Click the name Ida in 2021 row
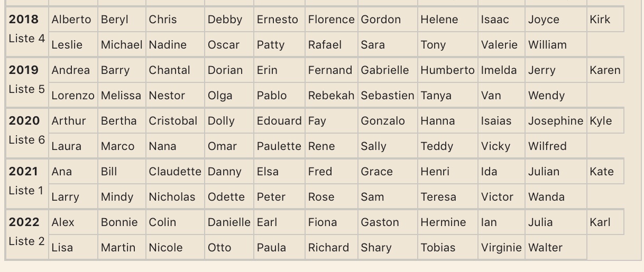Viewport: 644px width, 272px height. pos(489,172)
